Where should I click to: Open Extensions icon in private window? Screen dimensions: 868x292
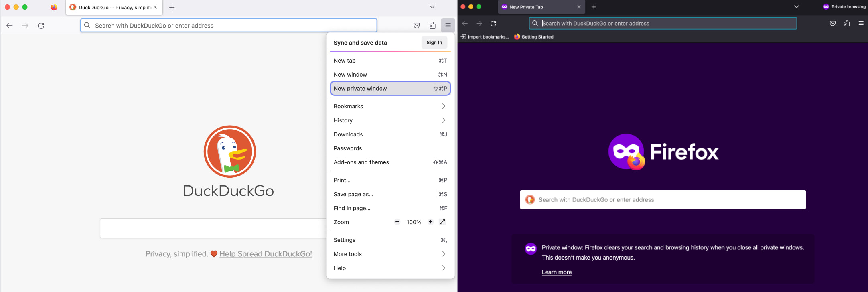tap(847, 24)
